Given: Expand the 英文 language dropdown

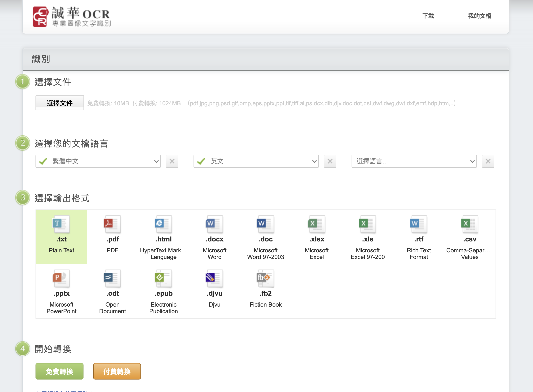Looking at the screenshot, I should [256, 161].
